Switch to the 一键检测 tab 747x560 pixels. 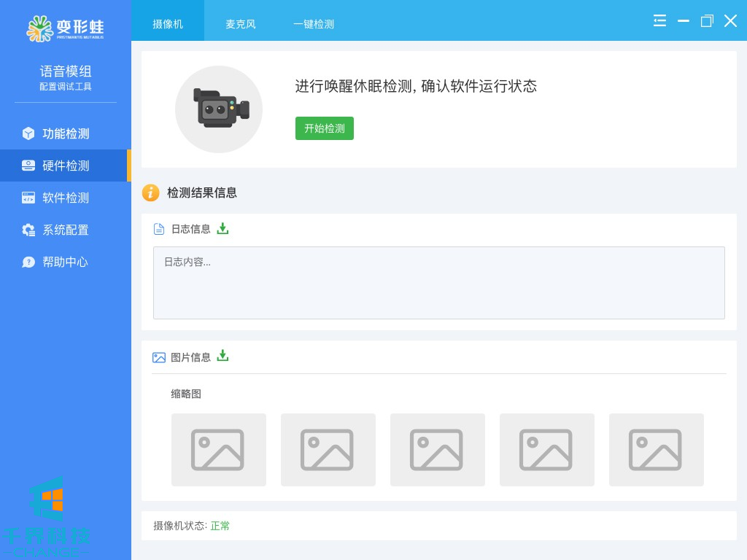click(x=314, y=24)
